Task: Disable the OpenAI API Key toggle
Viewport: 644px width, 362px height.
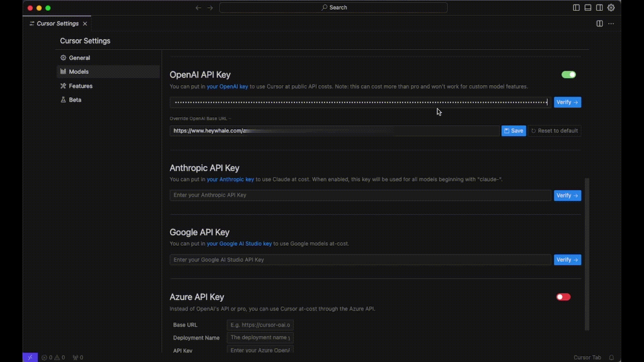Action: click(x=569, y=74)
